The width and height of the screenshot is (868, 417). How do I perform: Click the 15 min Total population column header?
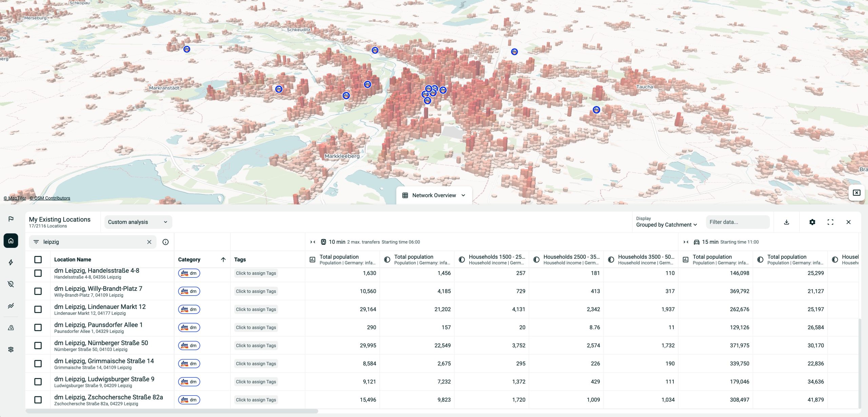[715, 260]
